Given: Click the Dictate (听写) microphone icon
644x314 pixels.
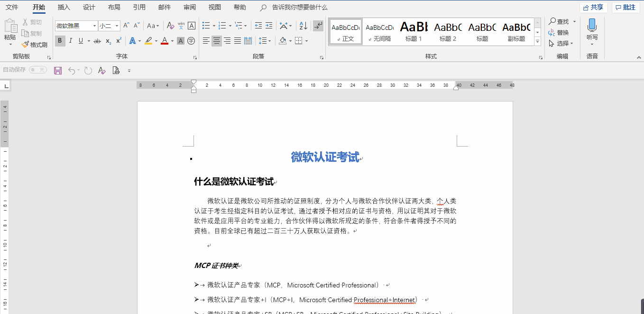Looking at the screenshot, I should pyautogui.click(x=592, y=26).
